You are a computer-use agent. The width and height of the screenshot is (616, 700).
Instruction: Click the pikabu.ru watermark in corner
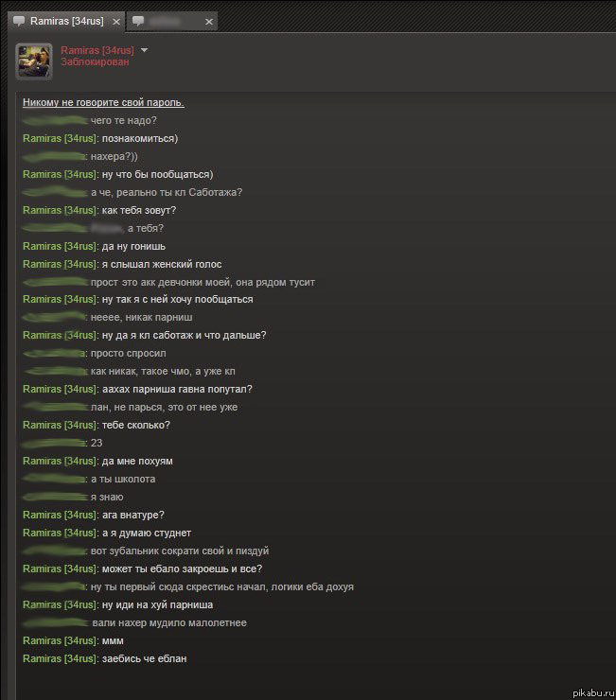591,692
